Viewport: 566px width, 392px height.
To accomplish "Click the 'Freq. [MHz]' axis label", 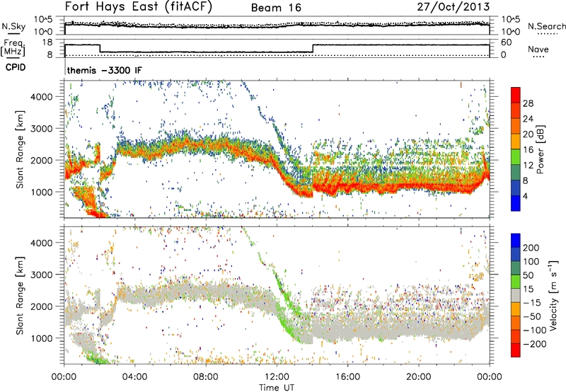I will [x=13, y=47].
